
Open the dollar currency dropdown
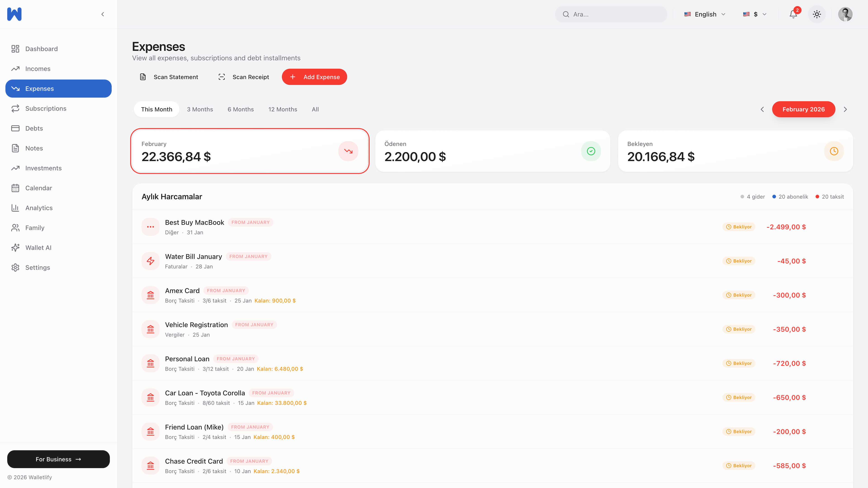click(x=755, y=14)
